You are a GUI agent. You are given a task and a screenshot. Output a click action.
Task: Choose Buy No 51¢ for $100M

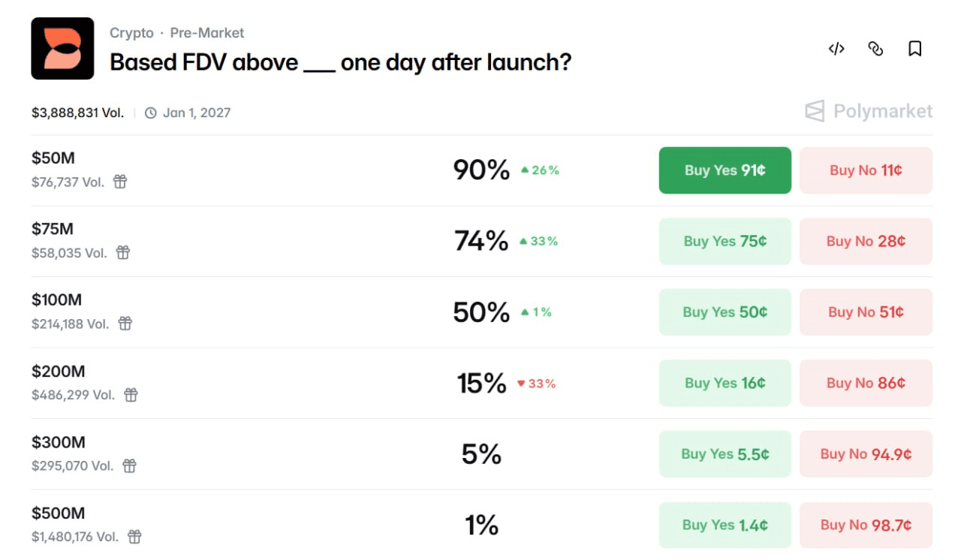tap(866, 312)
